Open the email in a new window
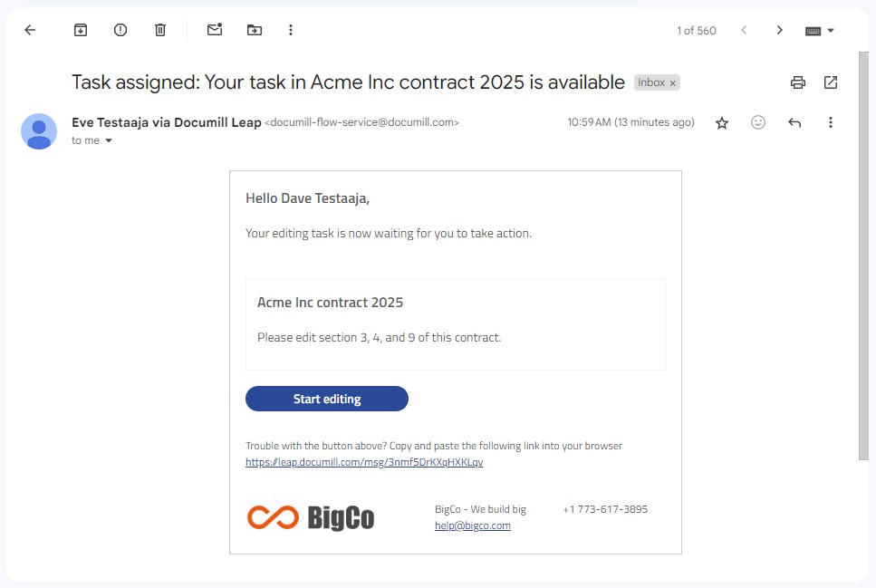The height and width of the screenshot is (588, 876). point(831,82)
